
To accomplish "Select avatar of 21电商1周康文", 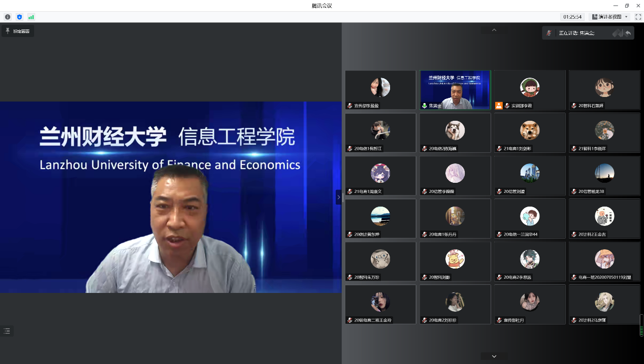I will coord(380,173).
